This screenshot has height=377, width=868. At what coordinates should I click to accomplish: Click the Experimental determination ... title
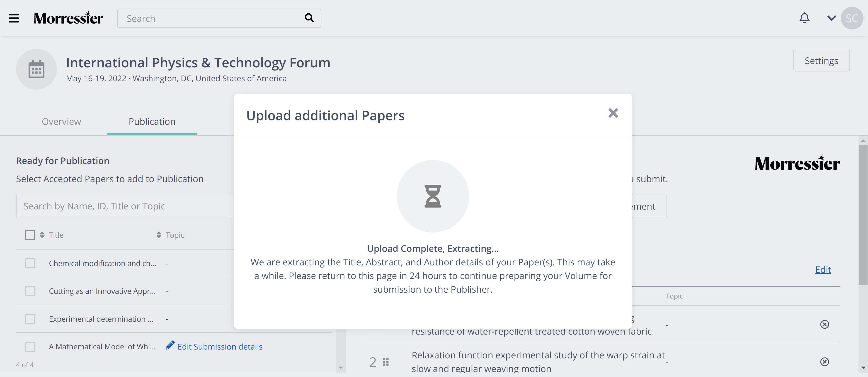[101, 319]
